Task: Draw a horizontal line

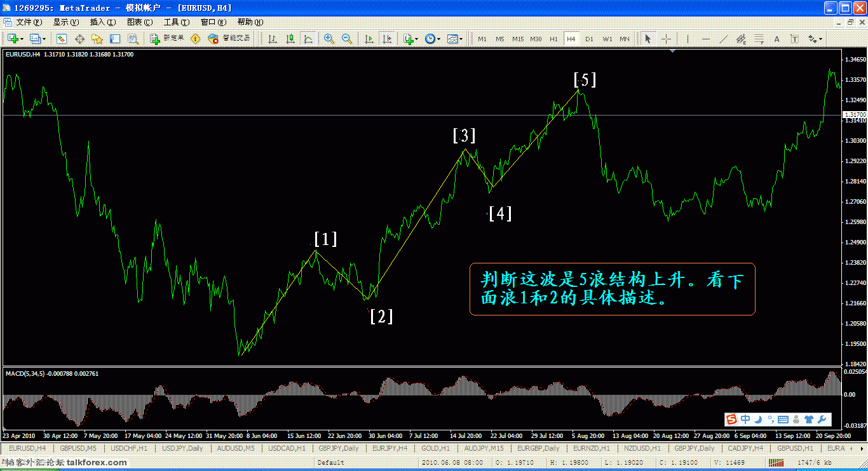Action: (x=705, y=39)
